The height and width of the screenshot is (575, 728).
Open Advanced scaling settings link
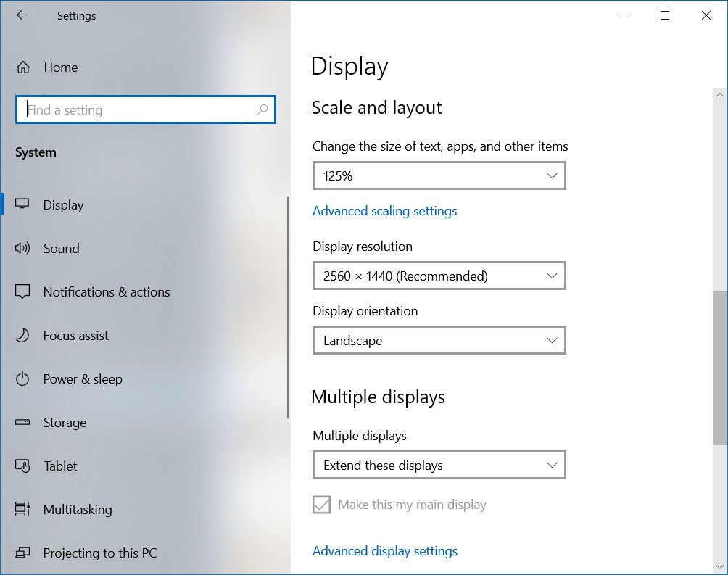click(384, 211)
